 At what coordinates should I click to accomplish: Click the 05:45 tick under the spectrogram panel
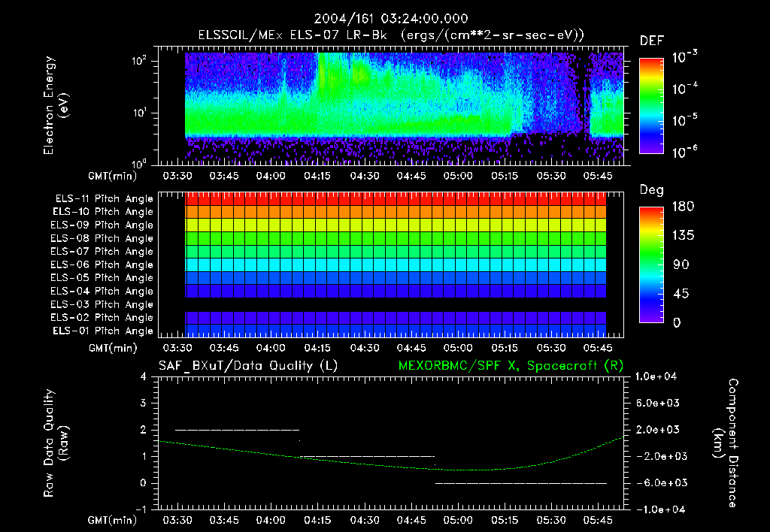pos(598,176)
